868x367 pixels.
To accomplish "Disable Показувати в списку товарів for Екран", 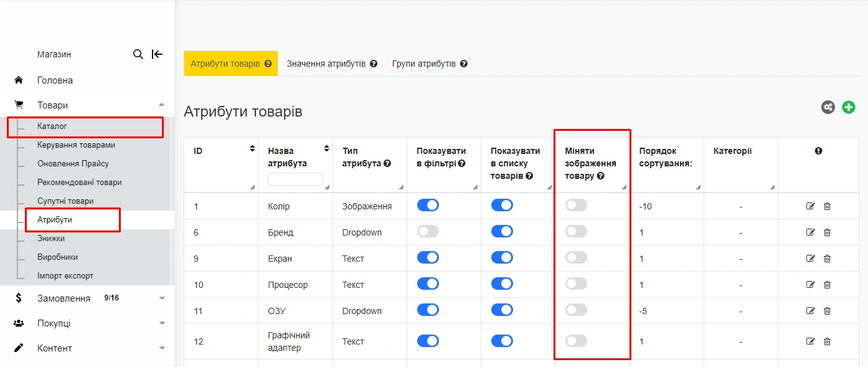I will click(502, 257).
